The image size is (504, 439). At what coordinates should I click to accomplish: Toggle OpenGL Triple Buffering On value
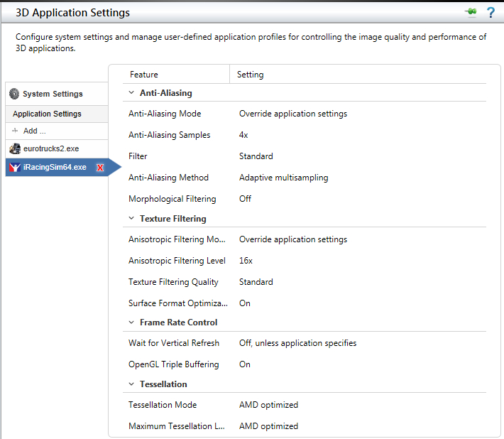[244, 364]
